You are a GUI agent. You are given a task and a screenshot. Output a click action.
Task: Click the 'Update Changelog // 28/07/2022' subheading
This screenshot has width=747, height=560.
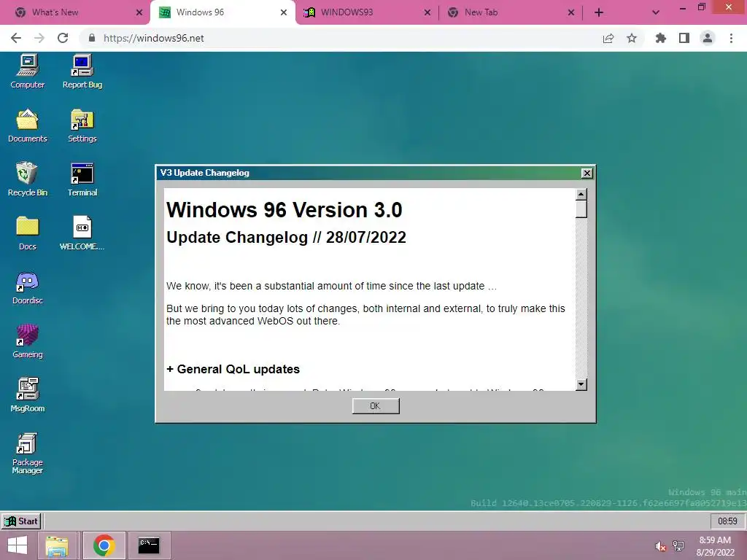pyautogui.click(x=286, y=237)
